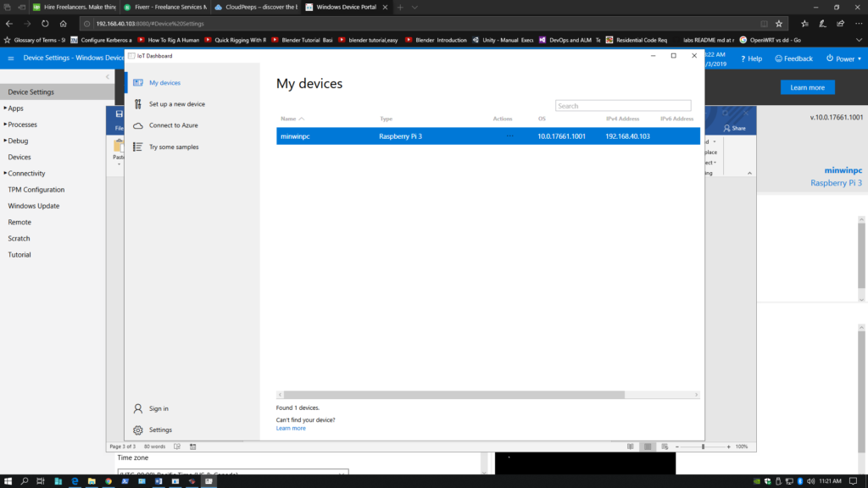Click the Sign in icon
This screenshot has height=488, width=868.
tap(138, 408)
